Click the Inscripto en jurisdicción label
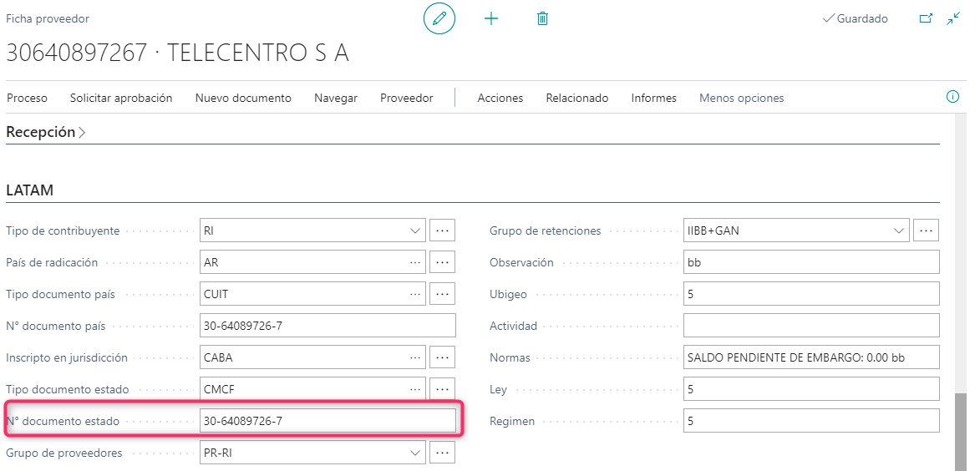Image resolution: width=980 pixels, height=471 pixels. coord(67,358)
